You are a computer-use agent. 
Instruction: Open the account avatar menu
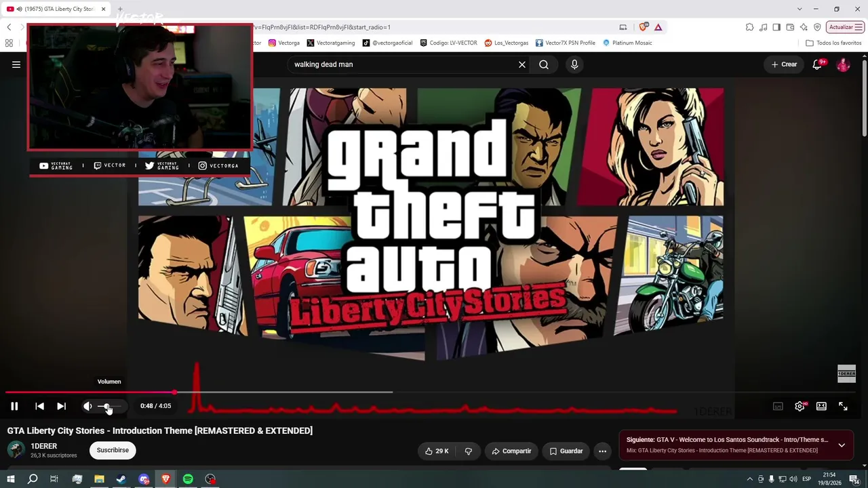[x=843, y=64]
